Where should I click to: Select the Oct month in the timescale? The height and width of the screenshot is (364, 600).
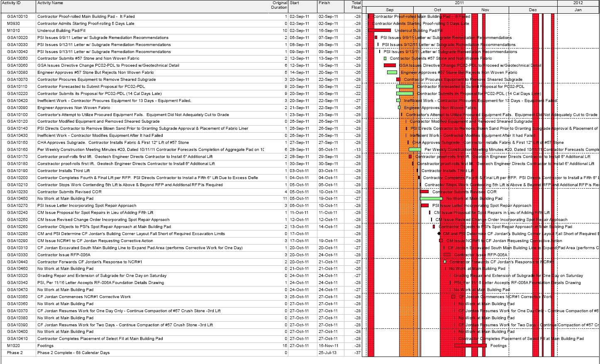pyautogui.click(x=437, y=10)
